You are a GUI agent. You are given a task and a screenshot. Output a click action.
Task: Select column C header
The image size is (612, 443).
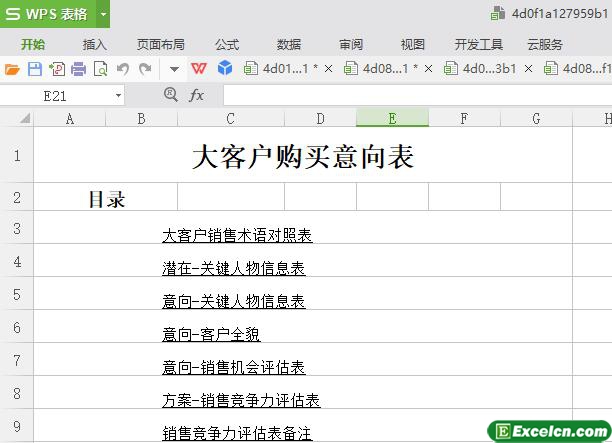tap(231, 118)
